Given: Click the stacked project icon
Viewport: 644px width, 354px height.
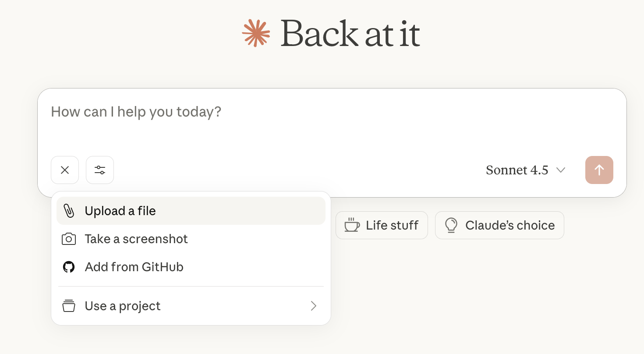Looking at the screenshot, I should (x=69, y=306).
